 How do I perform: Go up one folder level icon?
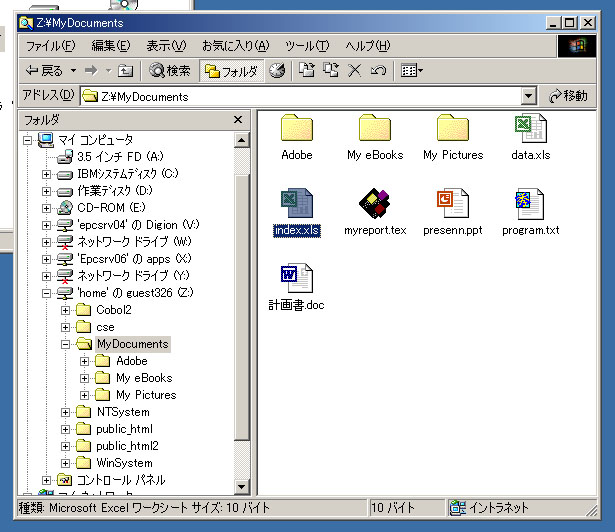126,71
